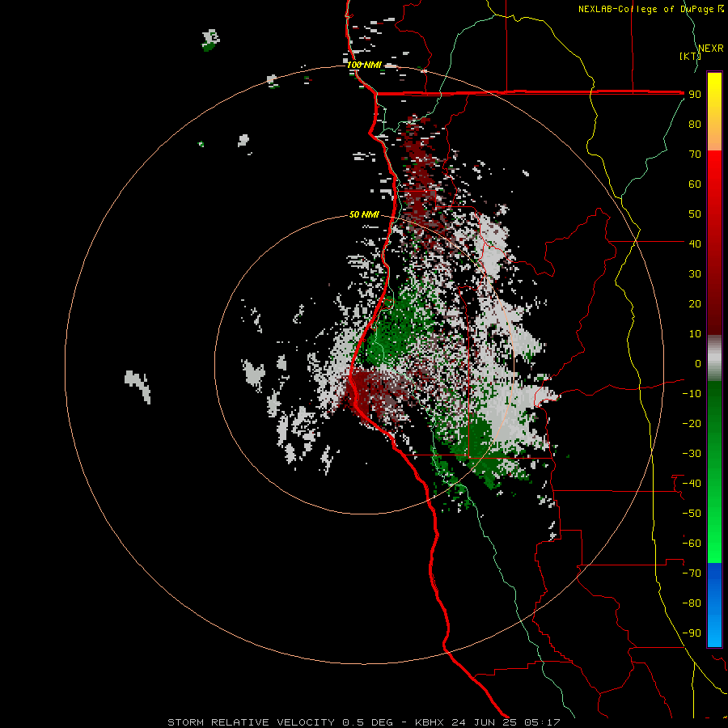Select the -40 value on velocity scale
728x728 pixels.
(x=692, y=484)
